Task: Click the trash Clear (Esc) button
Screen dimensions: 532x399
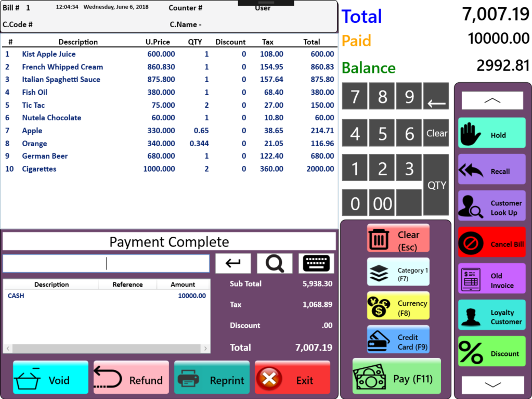Action: click(398, 238)
